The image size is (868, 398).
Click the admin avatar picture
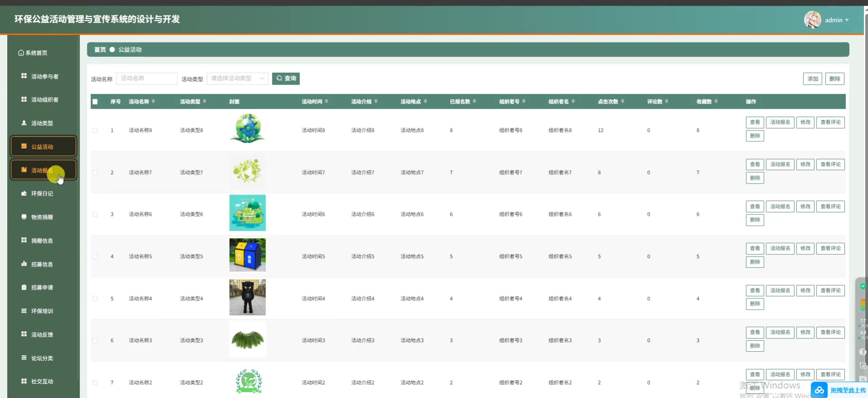click(813, 20)
